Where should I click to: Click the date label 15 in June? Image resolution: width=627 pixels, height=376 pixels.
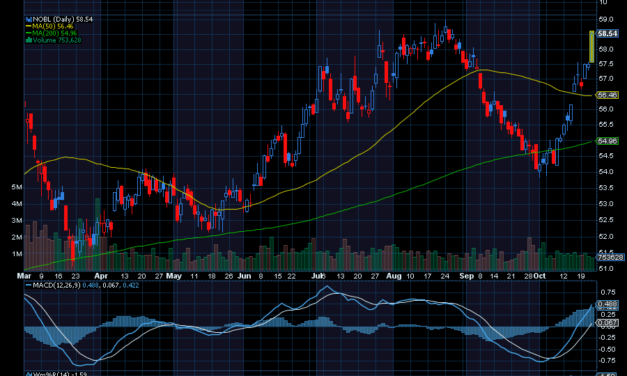tap(278, 276)
